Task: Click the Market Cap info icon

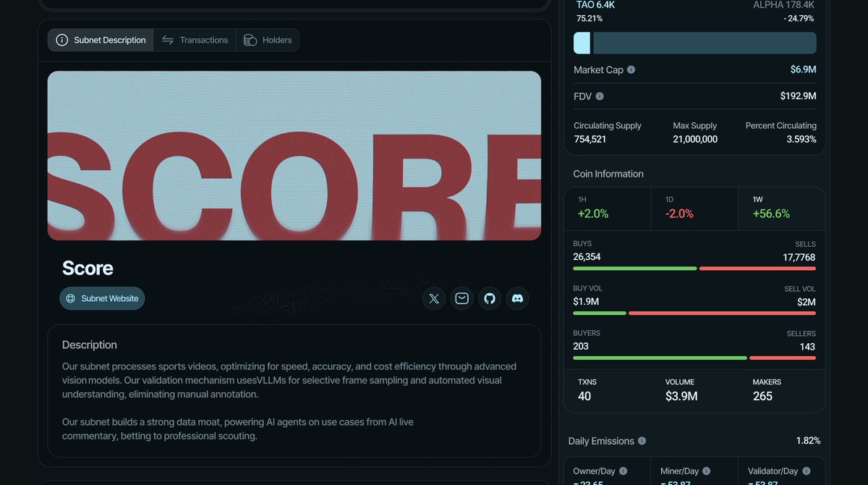Action: (x=631, y=70)
